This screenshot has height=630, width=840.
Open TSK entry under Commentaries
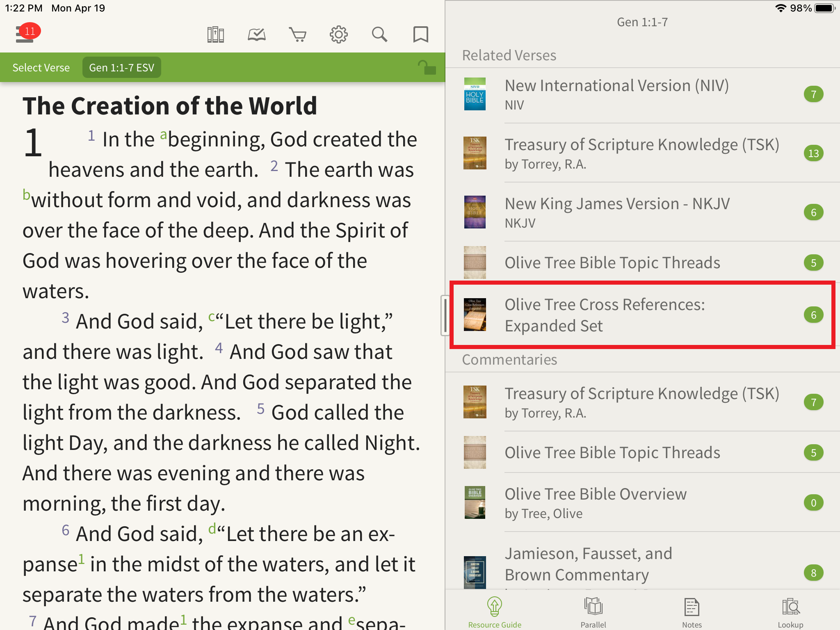(643, 402)
